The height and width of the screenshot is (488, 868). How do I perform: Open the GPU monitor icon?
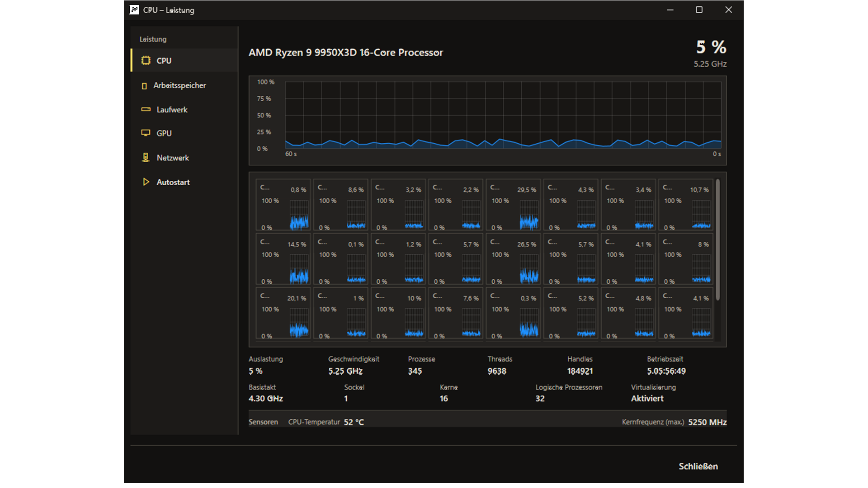tap(146, 133)
